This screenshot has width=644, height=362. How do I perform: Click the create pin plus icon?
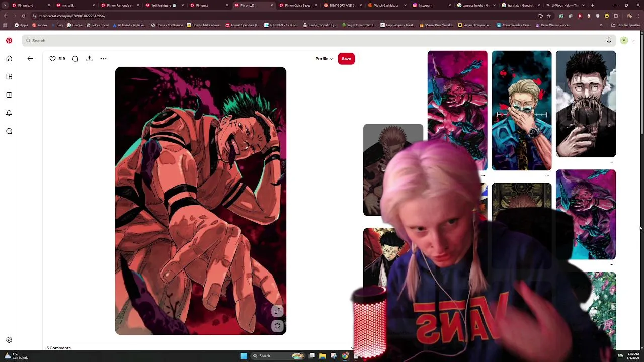[9, 95]
